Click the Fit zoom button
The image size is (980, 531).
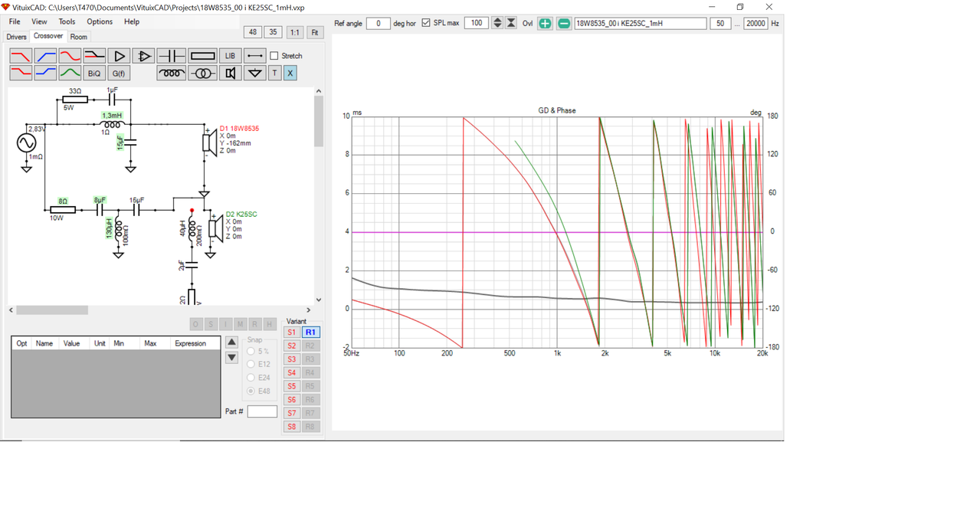coord(315,32)
